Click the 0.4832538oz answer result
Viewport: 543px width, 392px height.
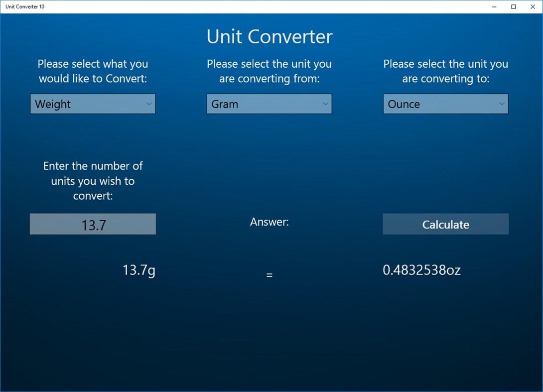pos(422,270)
